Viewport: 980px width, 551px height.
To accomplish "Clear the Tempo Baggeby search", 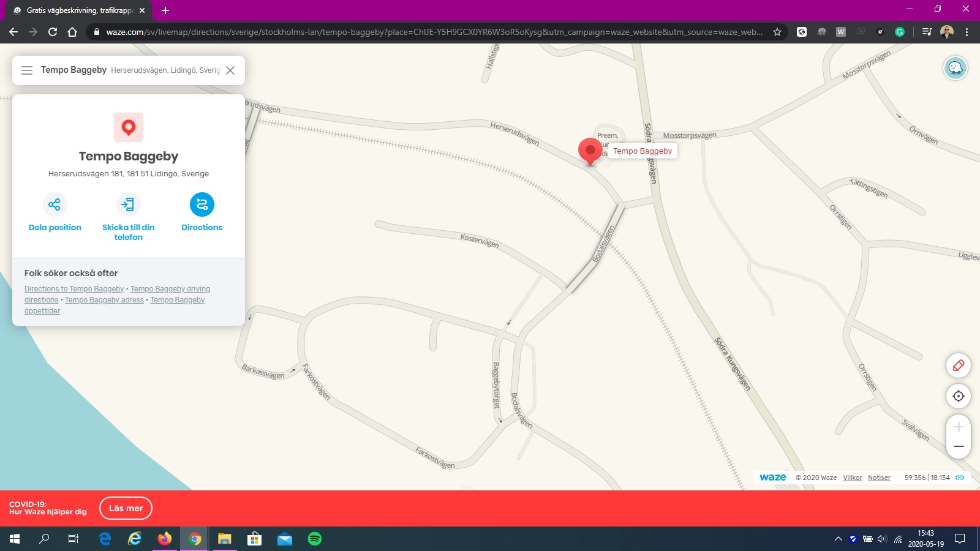I will coord(230,70).
